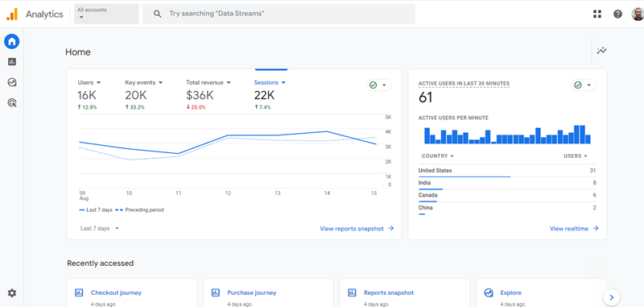Expand the Sessions metric dropdown

pyautogui.click(x=270, y=83)
